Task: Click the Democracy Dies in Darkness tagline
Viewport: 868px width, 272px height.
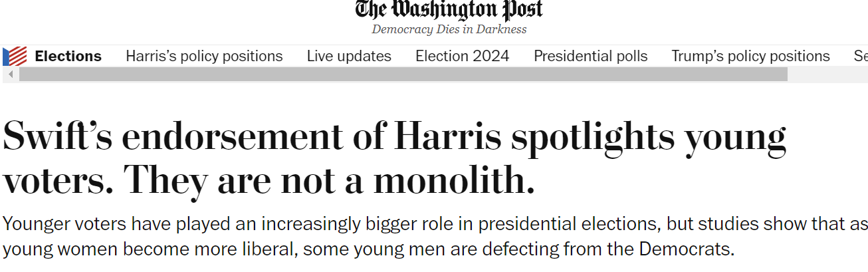Action: coord(449,29)
